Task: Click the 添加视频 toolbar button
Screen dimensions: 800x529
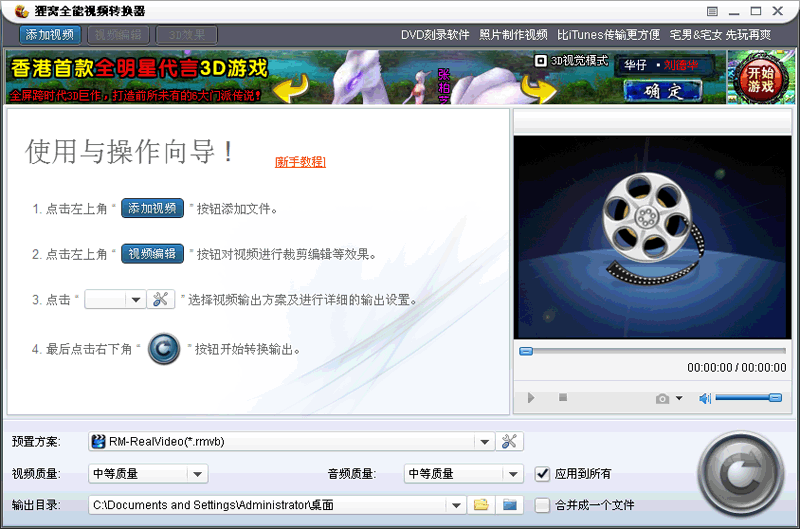Action: coord(50,35)
